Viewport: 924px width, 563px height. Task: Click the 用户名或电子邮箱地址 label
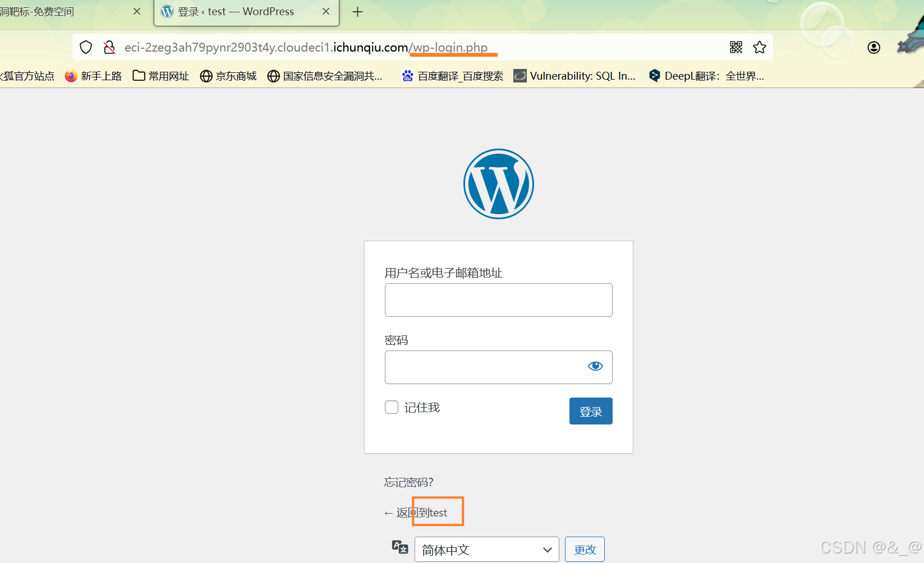443,273
